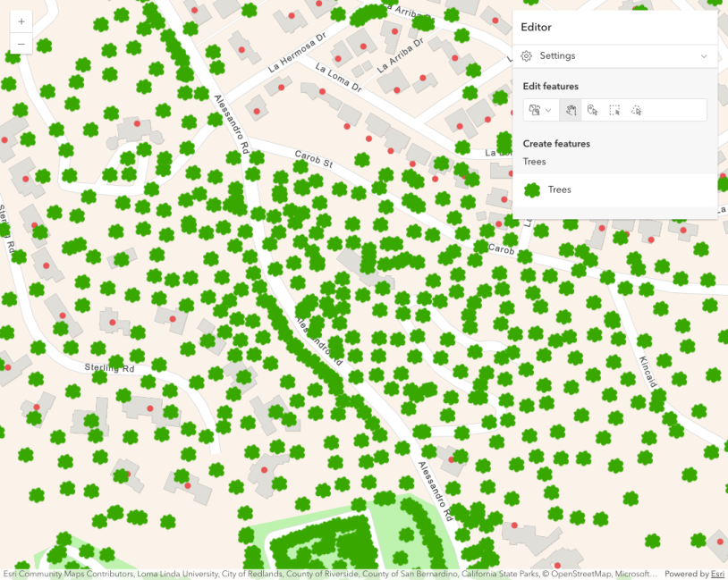Activate the lasso selection tool
This screenshot has width=728, height=580.
pyautogui.click(x=637, y=110)
